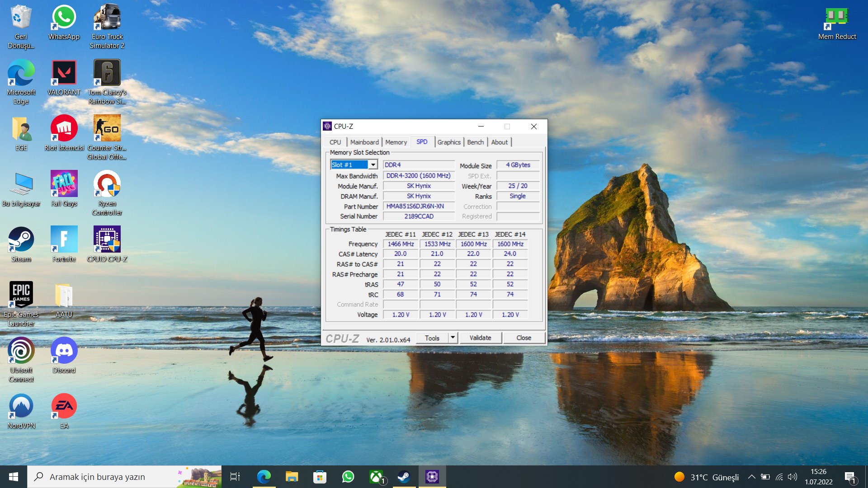Expand the Slot #1 memory slot dropdown

[373, 165]
